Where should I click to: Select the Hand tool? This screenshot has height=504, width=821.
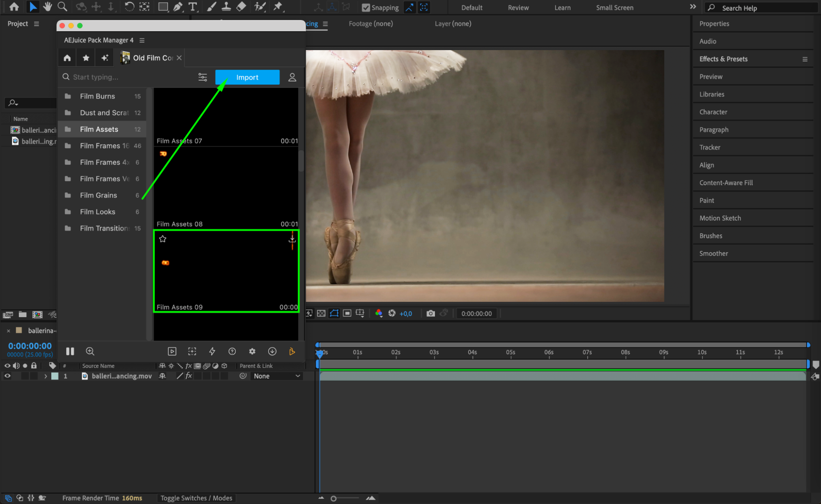coord(48,7)
